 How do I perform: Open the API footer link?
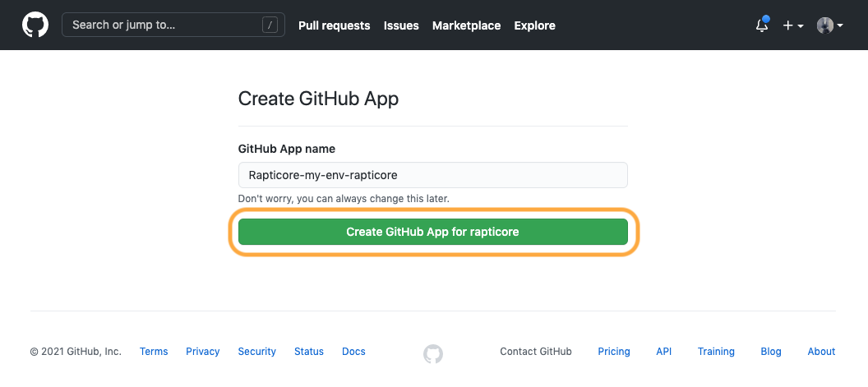(663, 352)
